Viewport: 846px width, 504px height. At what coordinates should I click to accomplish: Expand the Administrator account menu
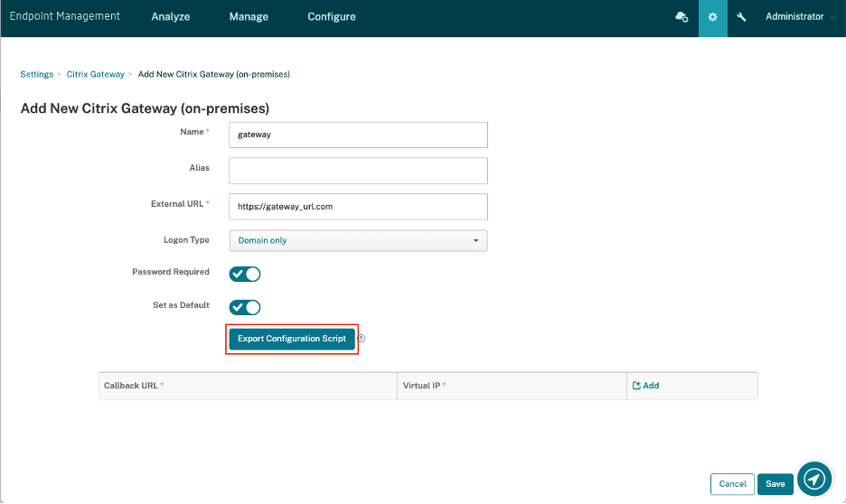(x=798, y=17)
